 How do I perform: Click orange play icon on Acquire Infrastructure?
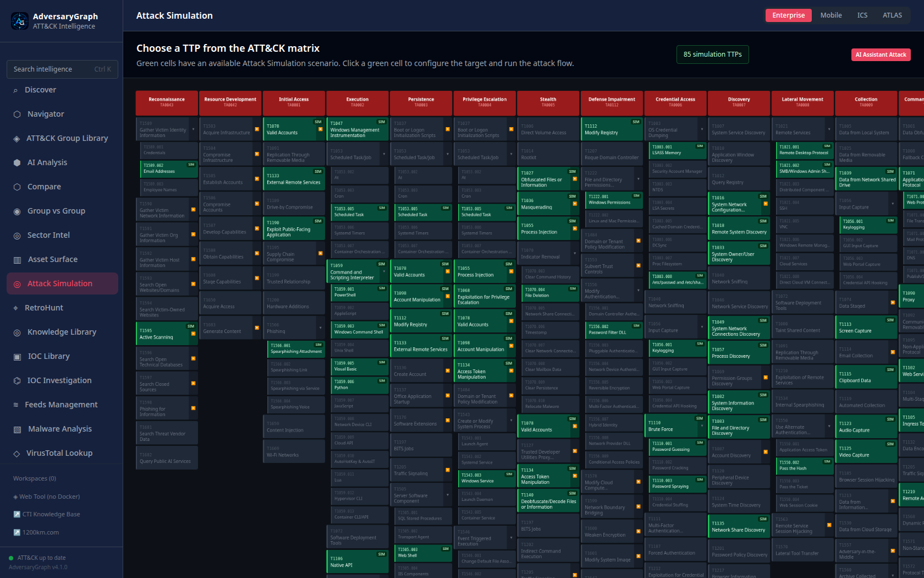point(257,129)
